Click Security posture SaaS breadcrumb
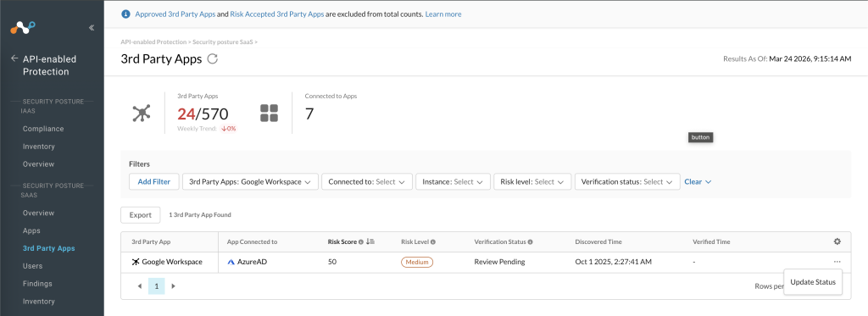Image resolution: width=868 pixels, height=316 pixels. pos(223,42)
